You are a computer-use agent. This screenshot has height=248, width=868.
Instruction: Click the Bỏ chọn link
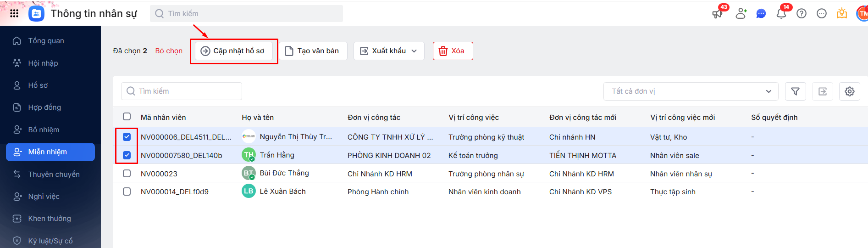[x=169, y=51]
